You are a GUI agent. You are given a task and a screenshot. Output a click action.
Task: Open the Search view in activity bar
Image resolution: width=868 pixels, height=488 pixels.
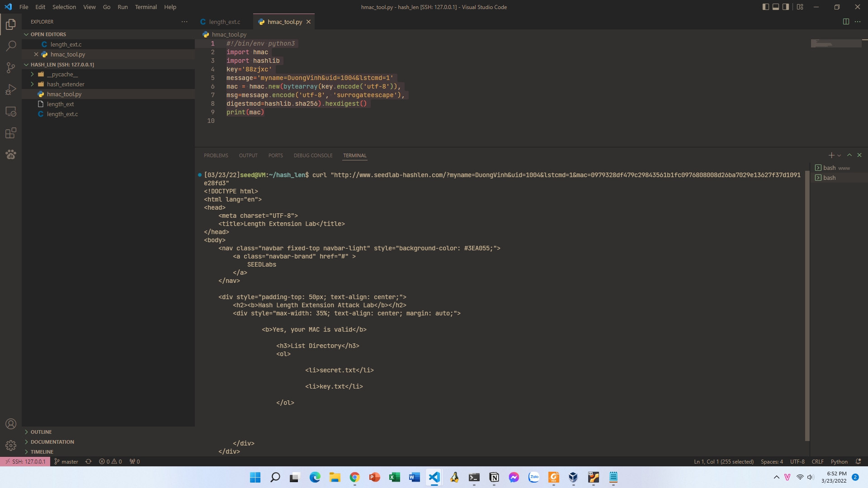point(11,46)
